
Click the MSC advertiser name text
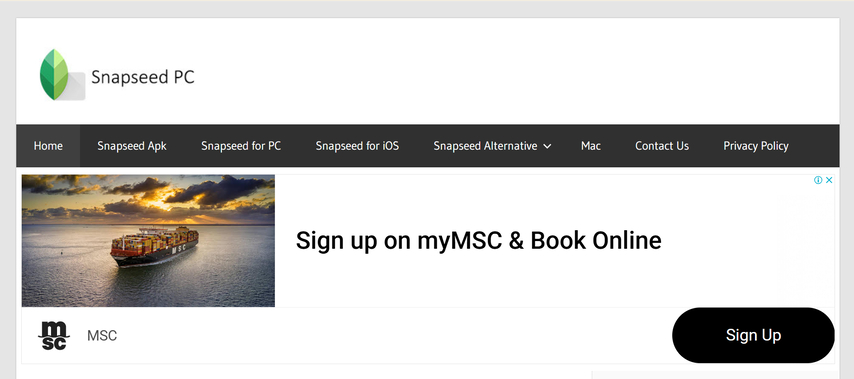coord(102,335)
